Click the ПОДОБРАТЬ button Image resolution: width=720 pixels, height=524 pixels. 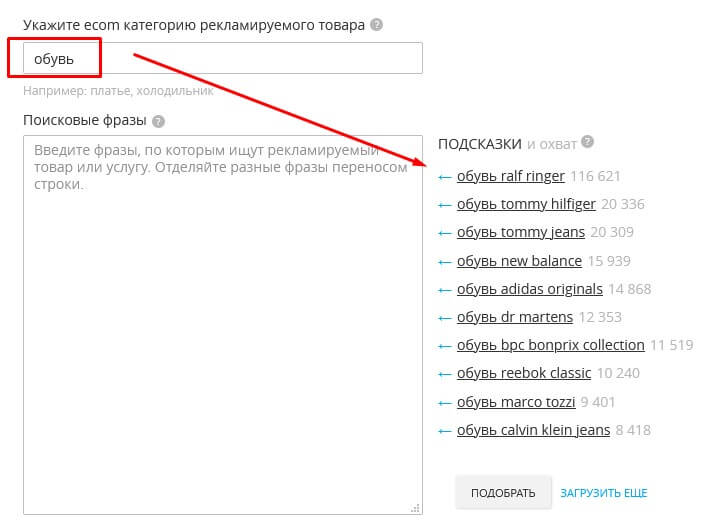[x=503, y=493]
